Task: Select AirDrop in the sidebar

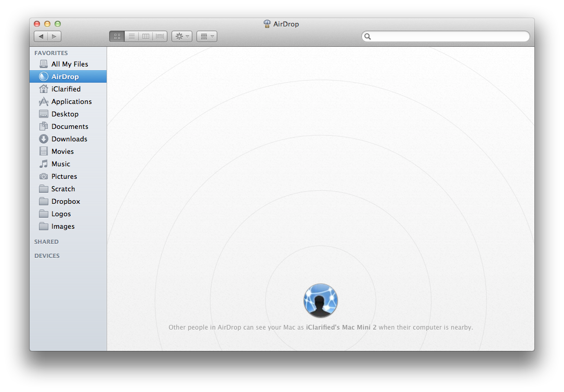Action: pos(68,76)
